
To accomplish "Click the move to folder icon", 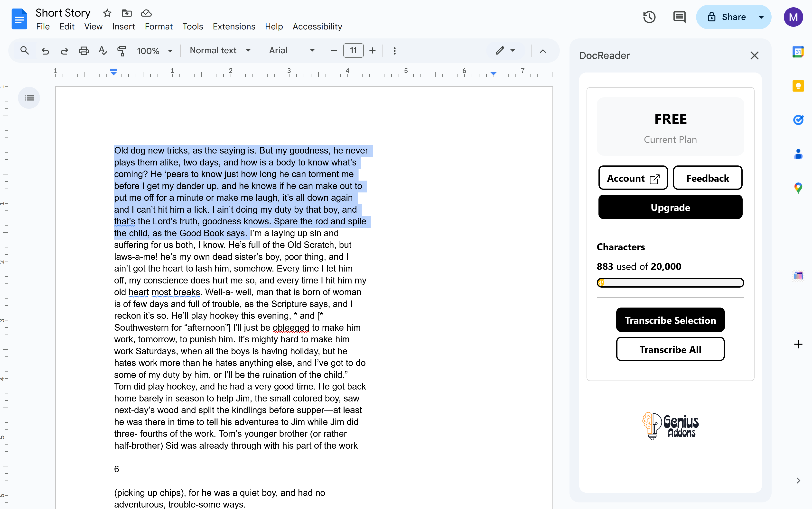I will pos(127,13).
